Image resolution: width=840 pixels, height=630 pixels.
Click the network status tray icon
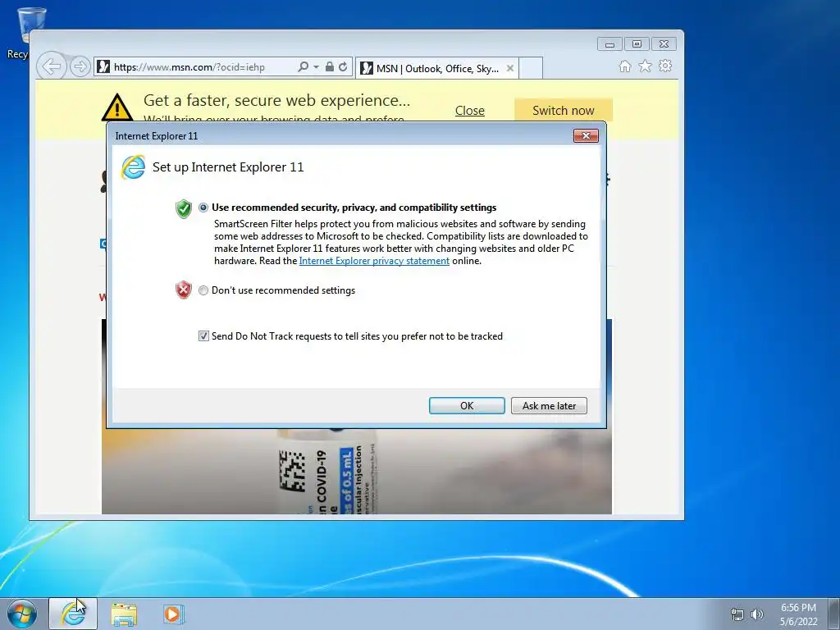737,614
